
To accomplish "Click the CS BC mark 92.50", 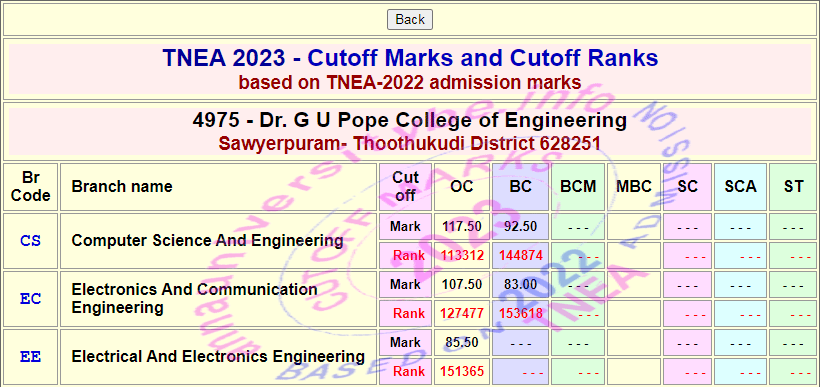I will [520, 227].
